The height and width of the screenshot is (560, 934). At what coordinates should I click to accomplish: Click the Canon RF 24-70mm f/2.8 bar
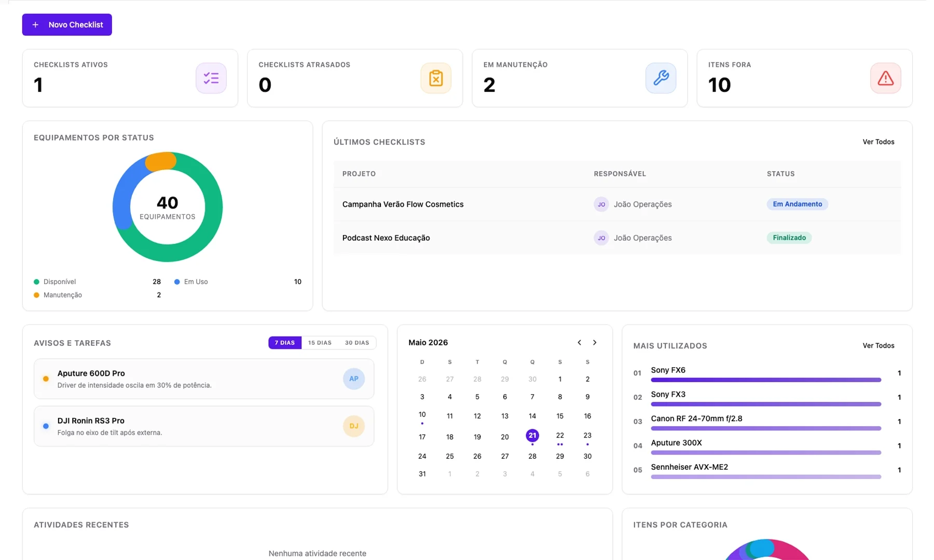coord(766,428)
